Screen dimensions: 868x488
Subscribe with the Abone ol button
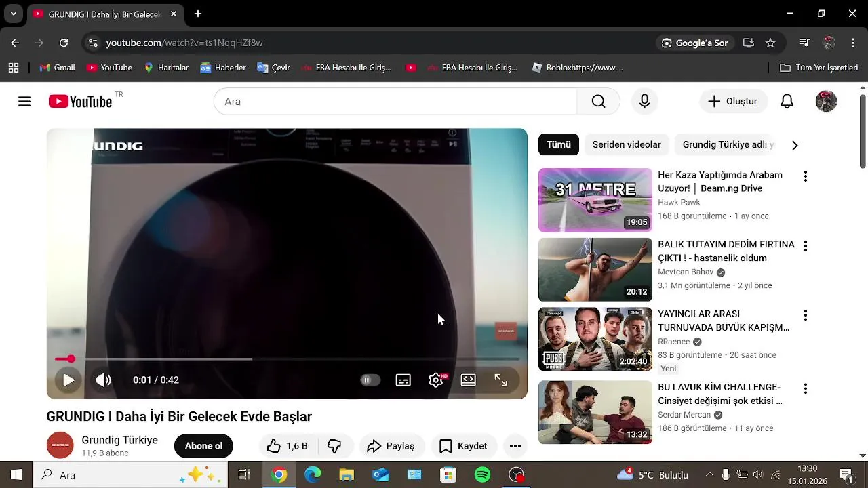[x=203, y=446]
